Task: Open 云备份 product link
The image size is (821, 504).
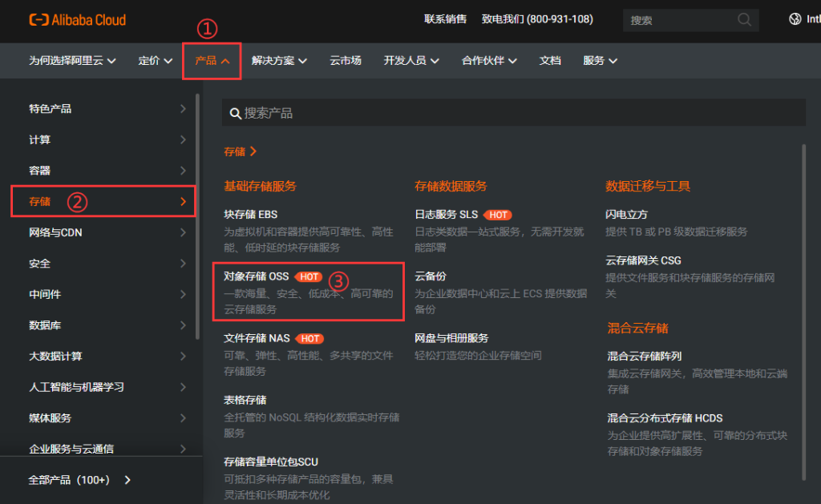Action: [x=431, y=276]
